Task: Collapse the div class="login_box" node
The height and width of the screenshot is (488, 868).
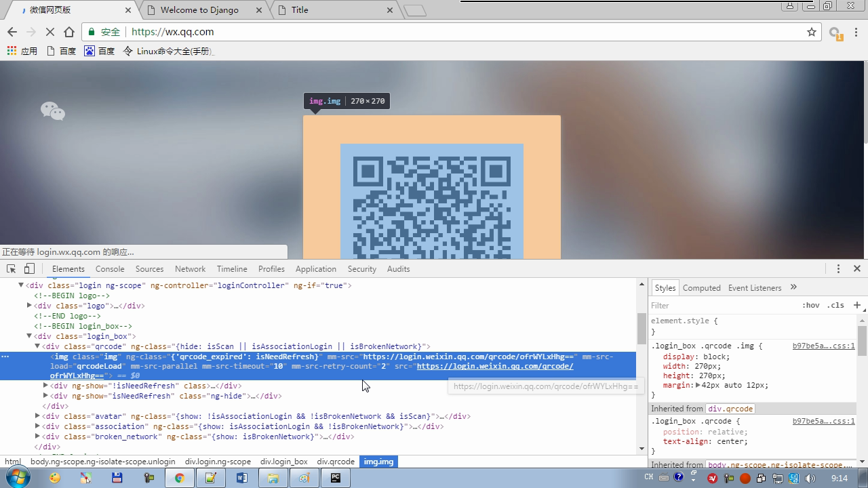Action: (x=29, y=336)
